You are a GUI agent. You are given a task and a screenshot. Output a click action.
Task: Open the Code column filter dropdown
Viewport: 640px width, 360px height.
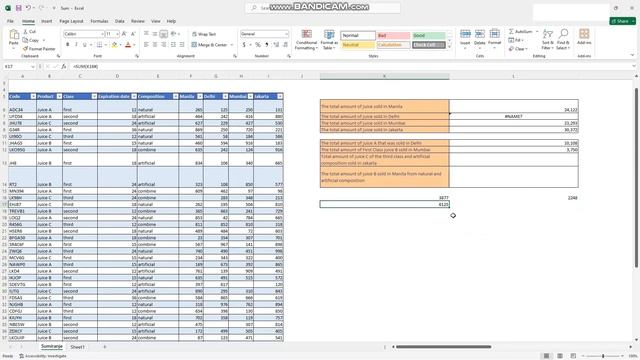point(33,96)
